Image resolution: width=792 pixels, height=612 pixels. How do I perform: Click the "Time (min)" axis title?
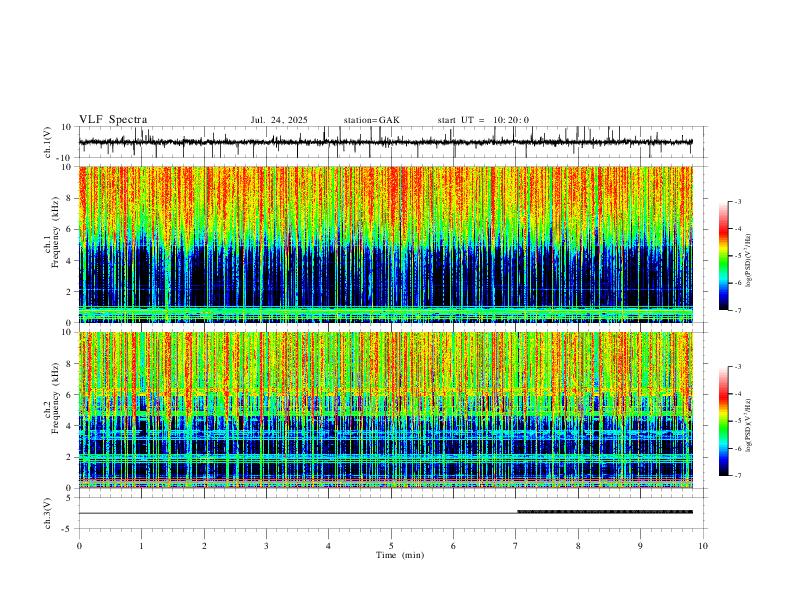point(400,555)
